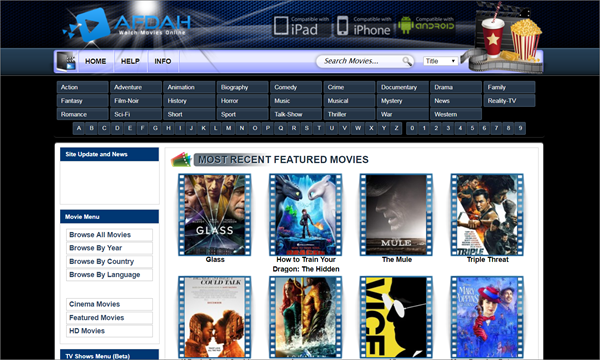The height and width of the screenshot is (360, 600).
Task: Select the Comedy genre button
Action: pyautogui.click(x=296, y=87)
